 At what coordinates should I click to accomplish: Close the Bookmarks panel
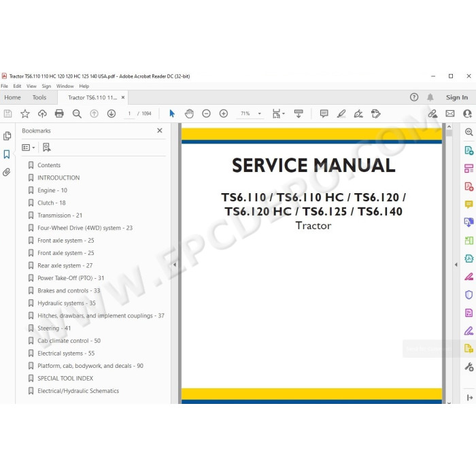pos(160,131)
